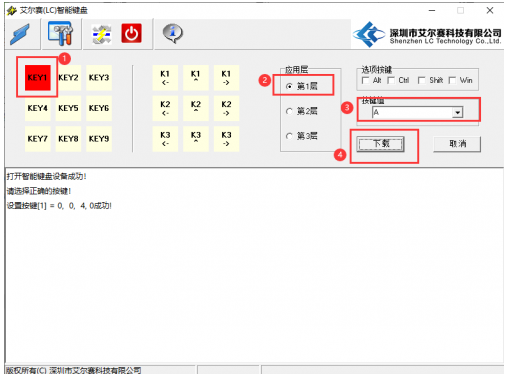Screen dimensions: 511x379
Task: Select the KEY2 key
Action: 68,78
